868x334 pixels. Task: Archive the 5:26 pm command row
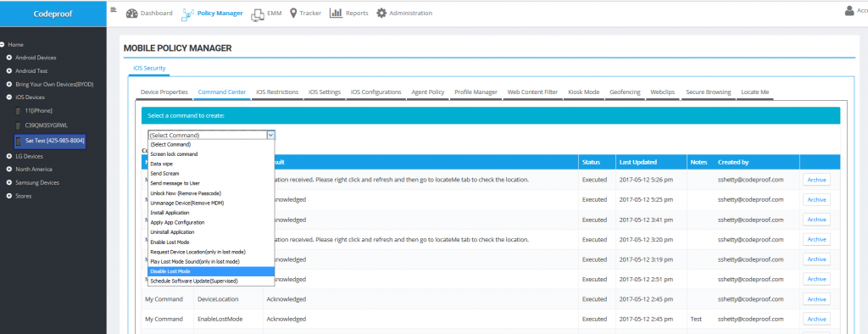click(816, 180)
